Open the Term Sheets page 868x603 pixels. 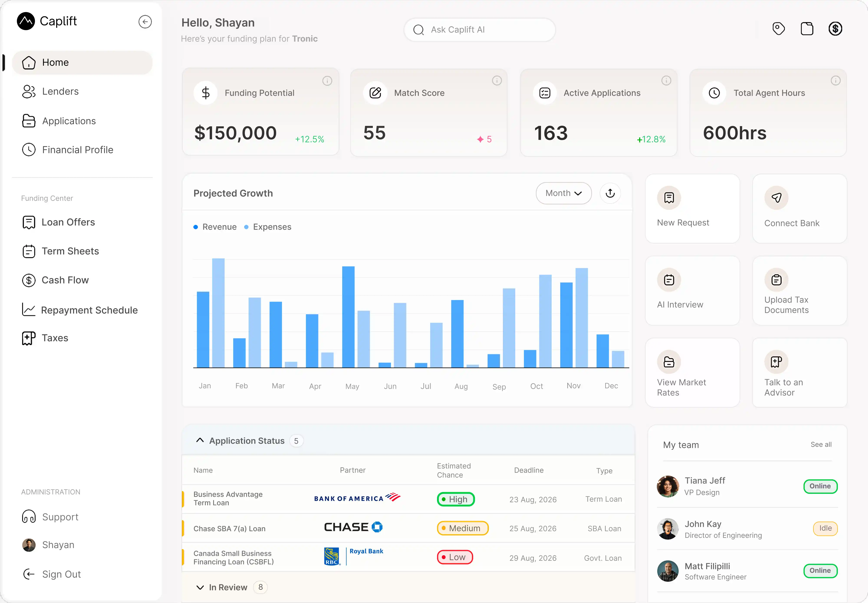(x=70, y=251)
